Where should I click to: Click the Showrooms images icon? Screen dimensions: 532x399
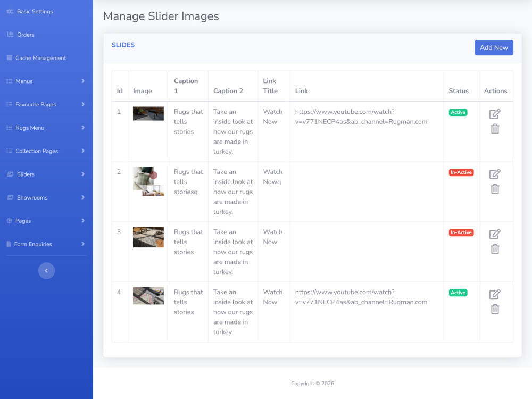10,197
